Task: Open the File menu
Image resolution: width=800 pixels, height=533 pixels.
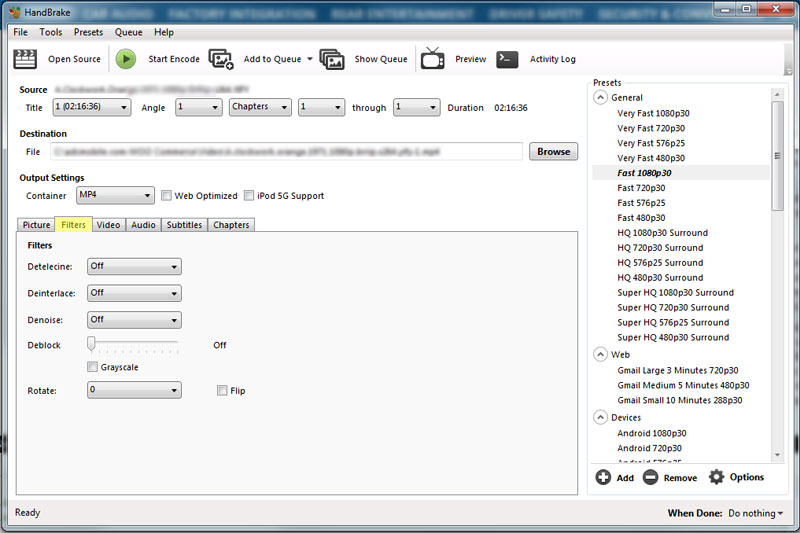Action: (20, 32)
